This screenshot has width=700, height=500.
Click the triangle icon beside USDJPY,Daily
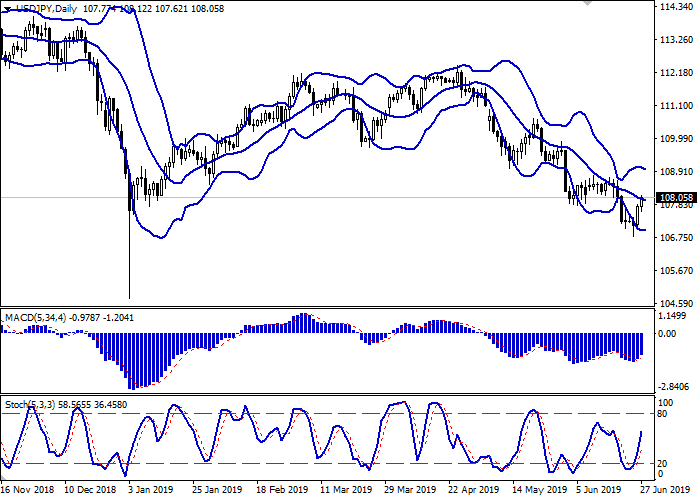click(x=6, y=7)
